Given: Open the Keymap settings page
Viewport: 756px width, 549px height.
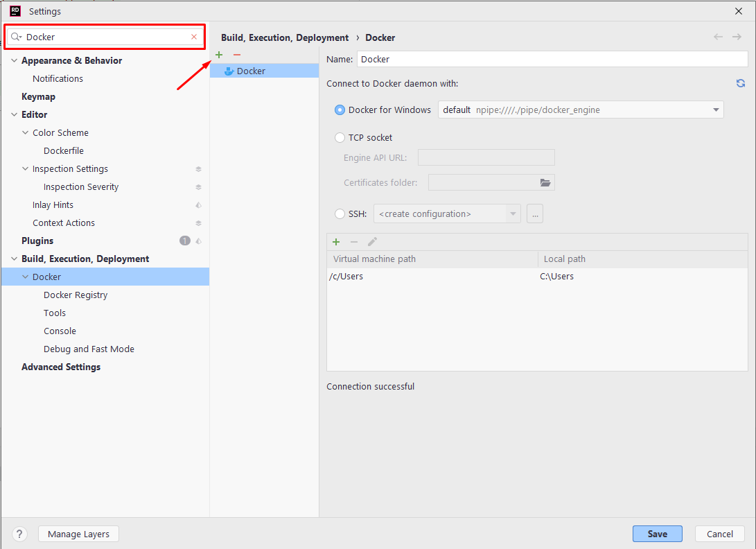Looking at the screenshot, I should [x=39, y=96].
